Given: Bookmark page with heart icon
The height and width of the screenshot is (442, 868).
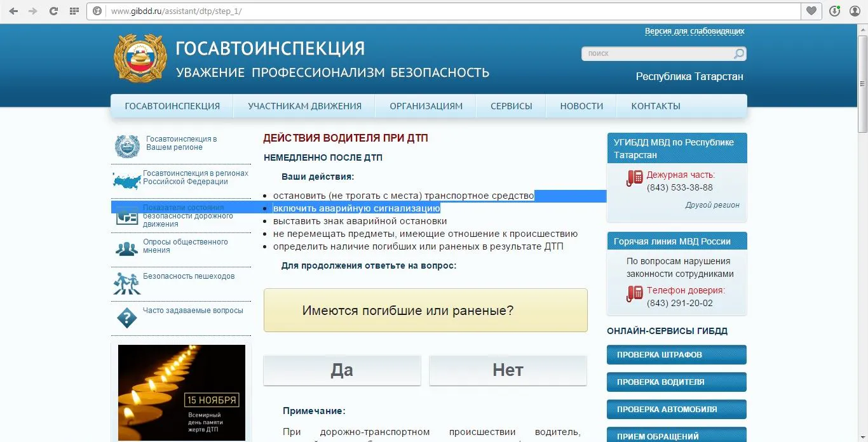Looking at the screenshot, I should (811, 11).
